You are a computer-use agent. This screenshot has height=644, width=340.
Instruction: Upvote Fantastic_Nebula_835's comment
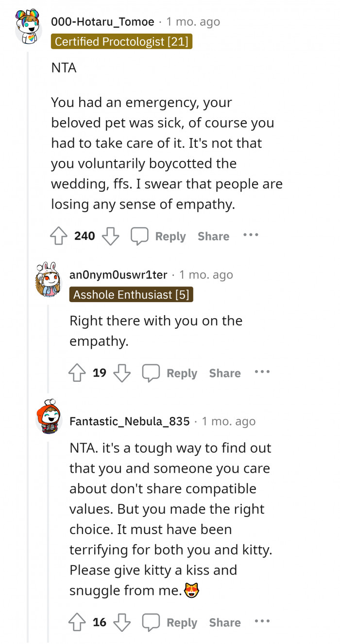(x=78, y=622)
